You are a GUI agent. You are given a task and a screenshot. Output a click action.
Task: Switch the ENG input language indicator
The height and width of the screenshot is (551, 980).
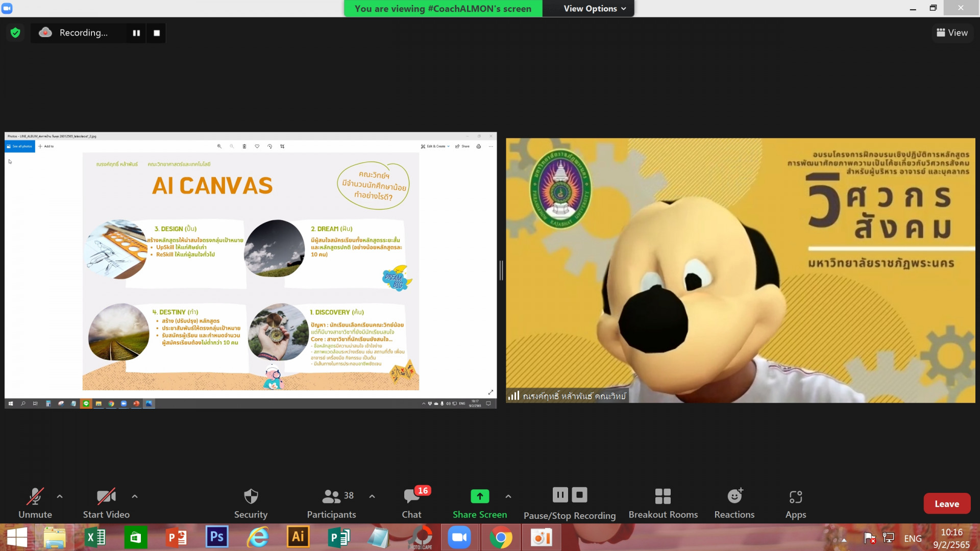913,538
